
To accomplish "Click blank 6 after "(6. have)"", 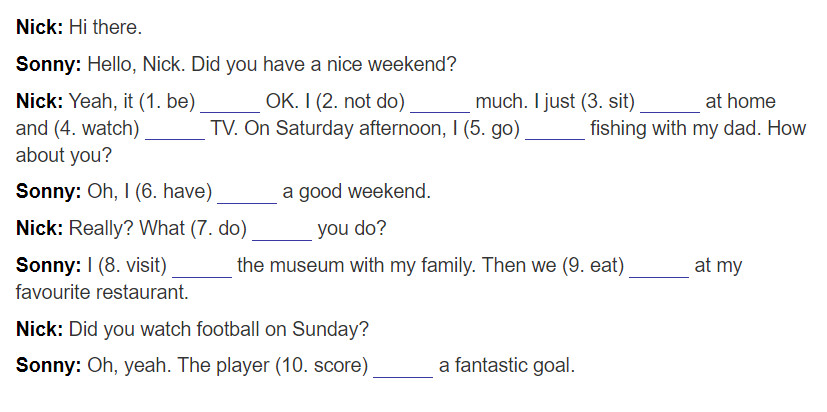I will point(247,193).
